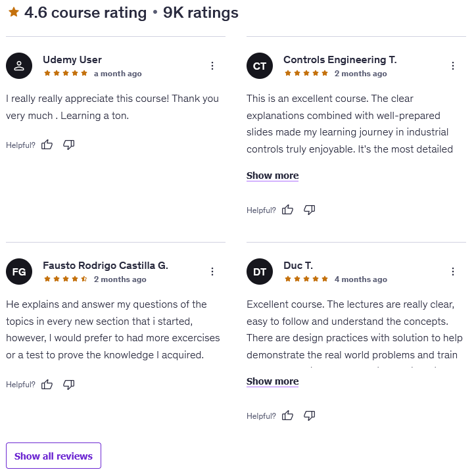Thumbs down Fausto Rodrigo Castilla G. review
The width and height of the screenshot is (476, 476).
click(69, 385)
